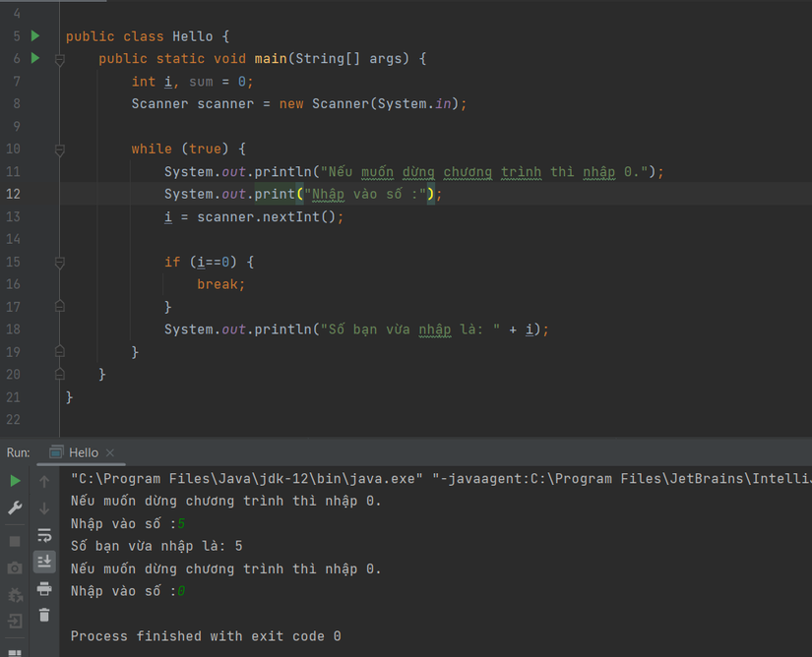Click the stop process square button
Screen dimensions: 812x657
coord(15,541)
